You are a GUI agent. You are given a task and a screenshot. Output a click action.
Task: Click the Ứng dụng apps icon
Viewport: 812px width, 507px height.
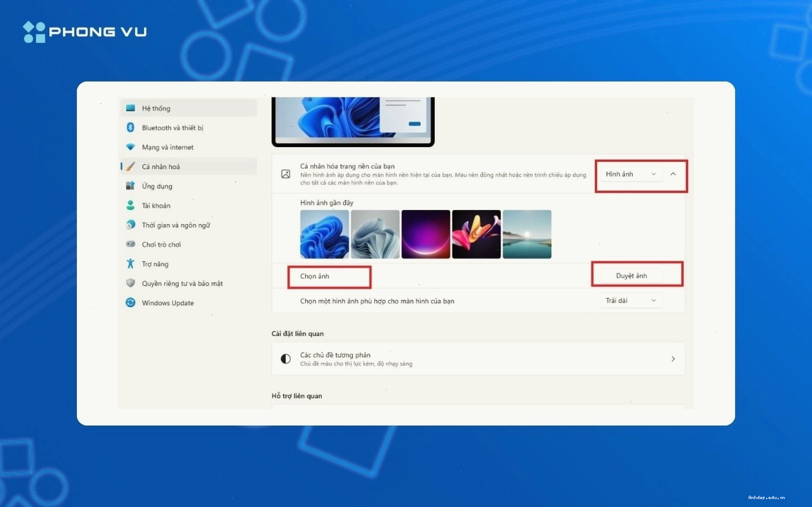coord(131,186)
